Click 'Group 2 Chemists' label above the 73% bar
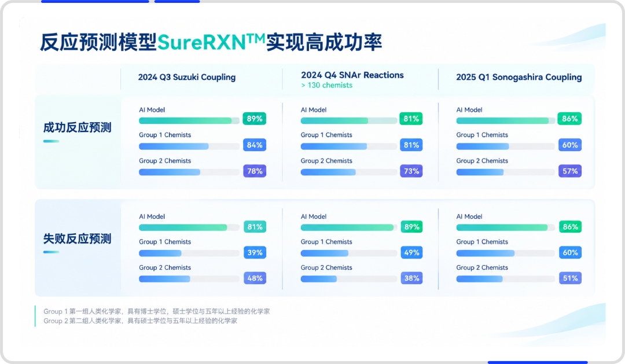This screenshot has height=364, width=625. coord(326,161)
